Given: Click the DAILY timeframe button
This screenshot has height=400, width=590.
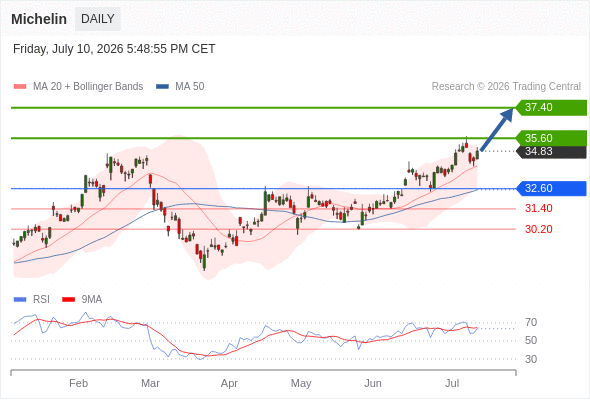Looking at the screenshot, I should [x=98, y=19].
